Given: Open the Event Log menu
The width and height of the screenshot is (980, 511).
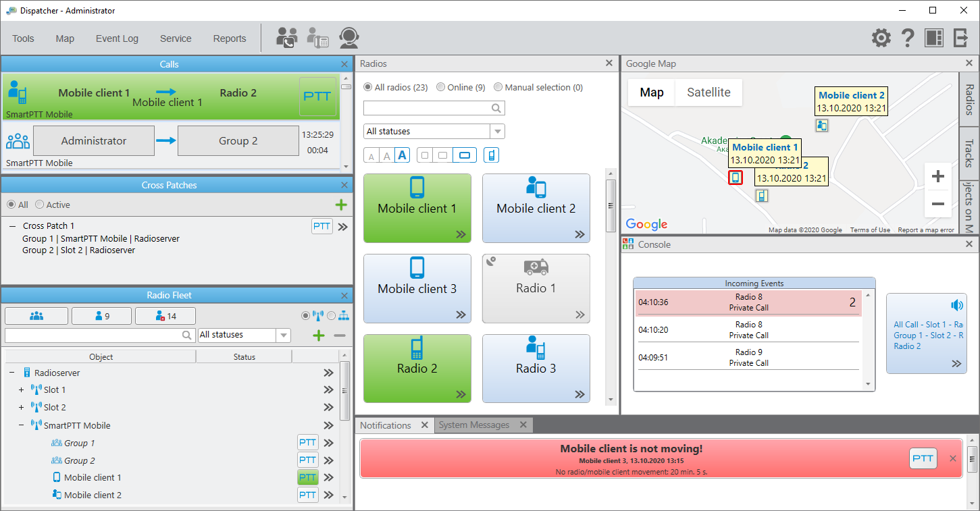Looking at the screenshot, I should 117,38.
